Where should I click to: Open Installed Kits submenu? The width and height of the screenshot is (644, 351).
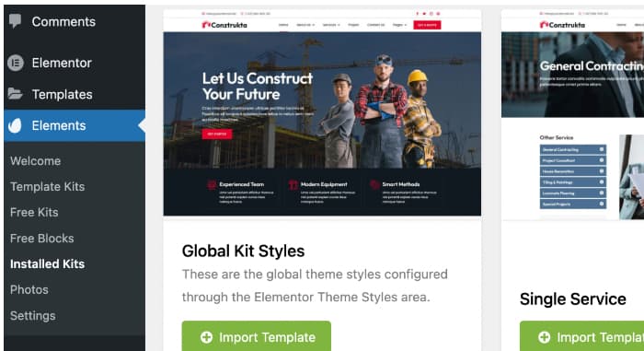(47, 263)
